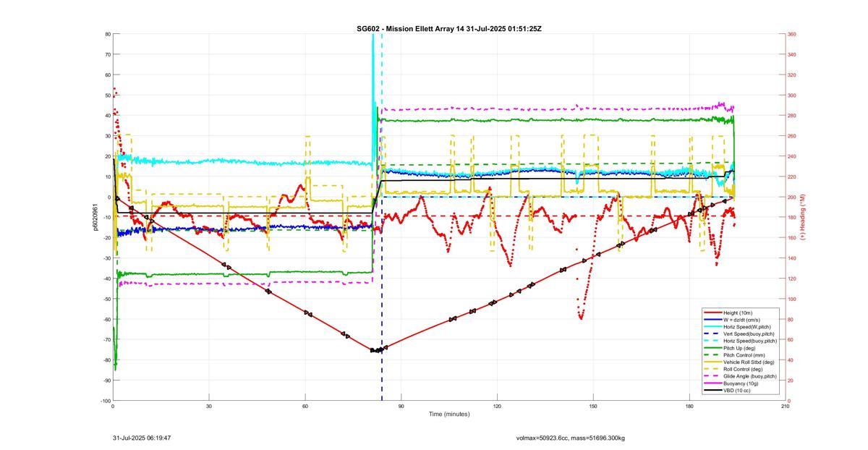868x450 pixels.
Task: Click the x-axis tick label '30'
Action: click(209, 407)
